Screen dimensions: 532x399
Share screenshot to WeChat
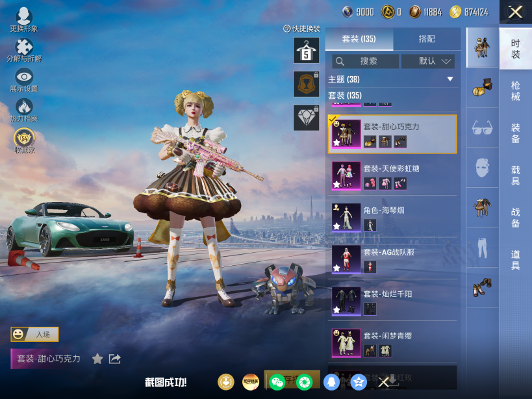click(x=277, y=382)
